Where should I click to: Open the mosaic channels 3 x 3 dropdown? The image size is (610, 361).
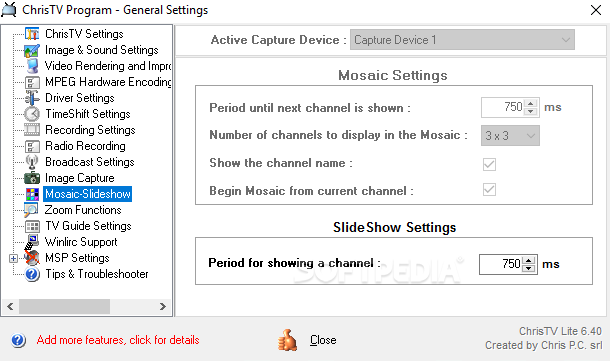[510, 136]
